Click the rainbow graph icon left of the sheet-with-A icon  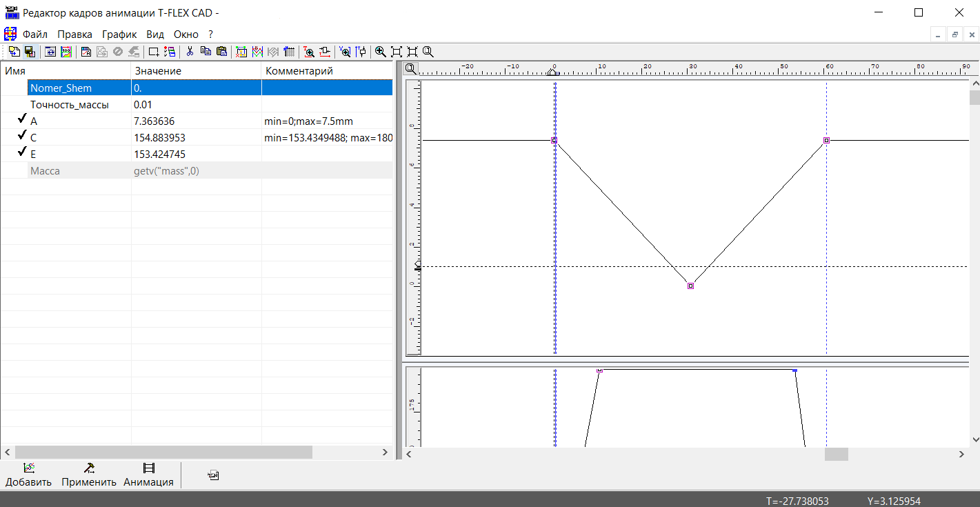(x=66, y=52)
